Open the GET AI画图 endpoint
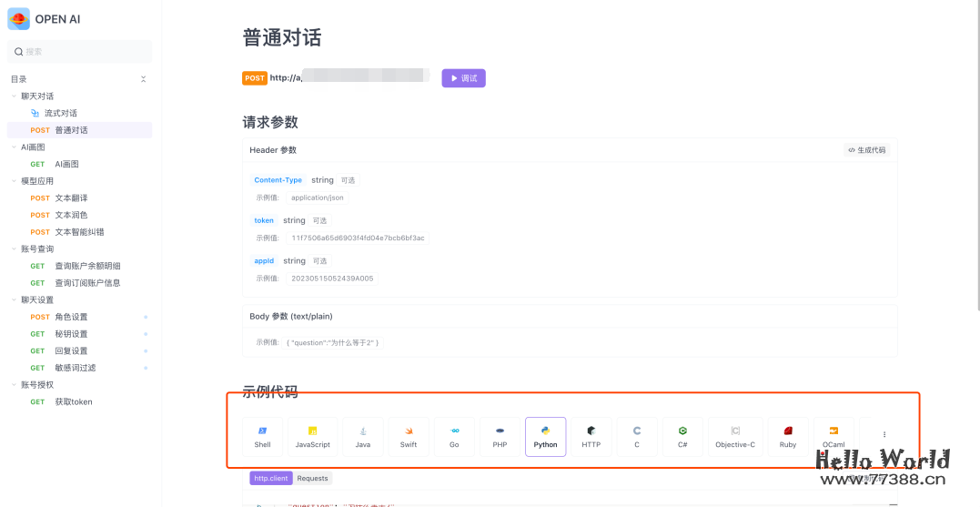 pos(79,164)
